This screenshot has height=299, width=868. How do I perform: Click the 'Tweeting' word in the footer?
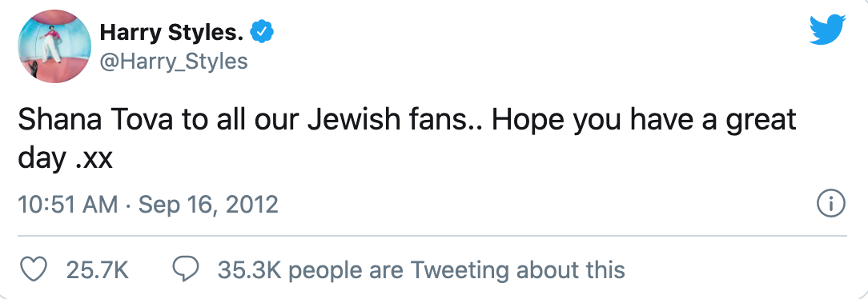pos(459,271)
